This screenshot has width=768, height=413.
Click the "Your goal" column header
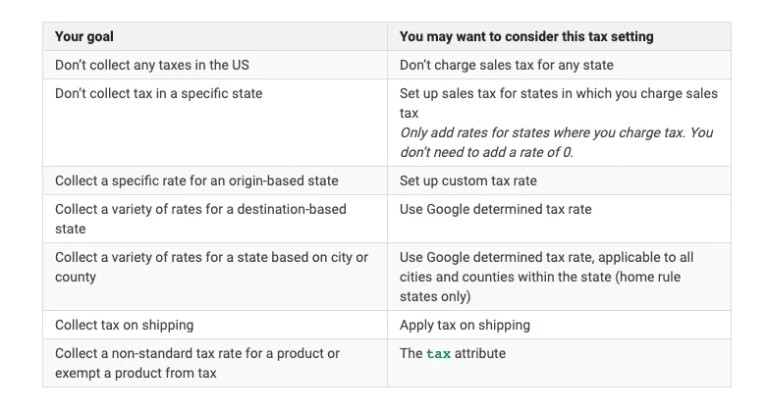click(84, 37)
